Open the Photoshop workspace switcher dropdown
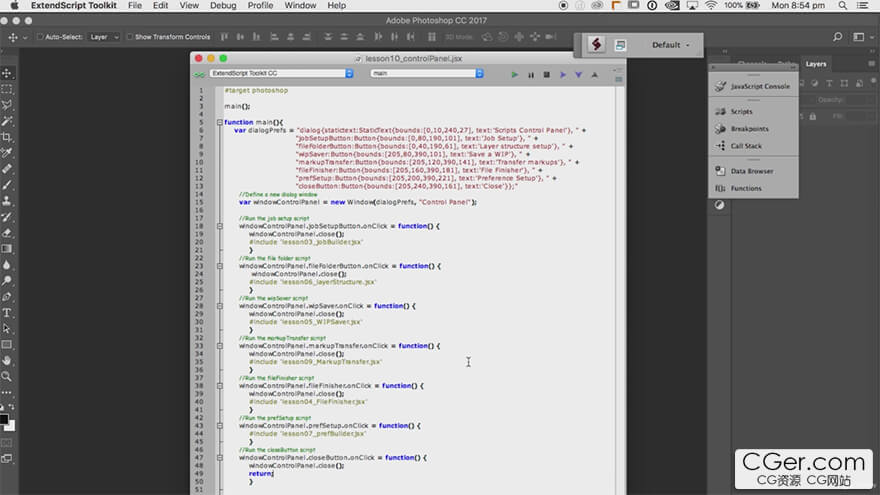880x495 pixels. [x=862, y=37]
